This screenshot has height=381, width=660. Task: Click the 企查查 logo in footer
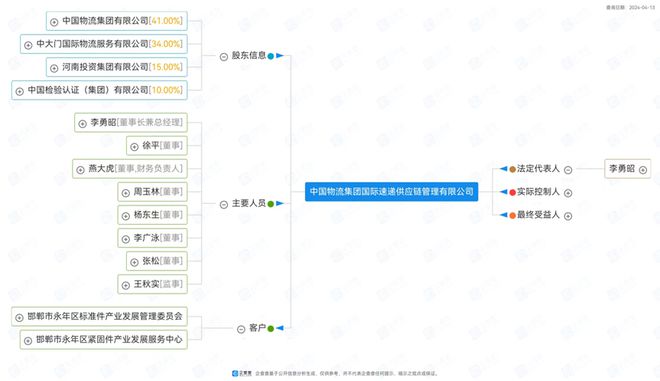(x=242, y=373)
